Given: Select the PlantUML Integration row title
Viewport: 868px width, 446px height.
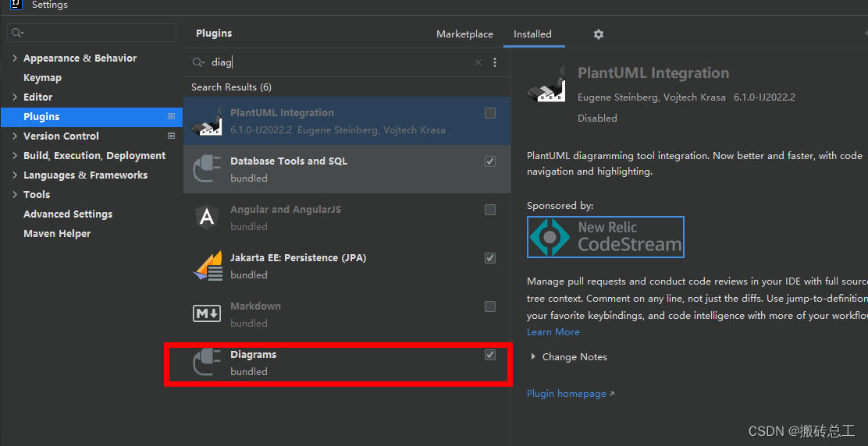Looking at the screenshot, I should coord(282,113).
